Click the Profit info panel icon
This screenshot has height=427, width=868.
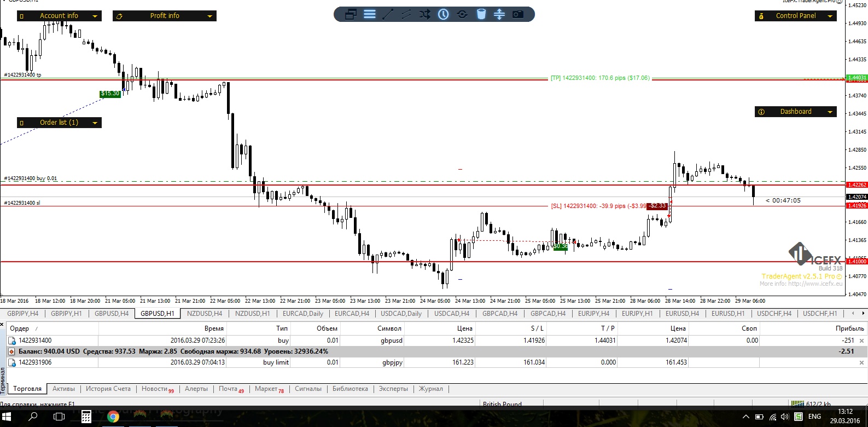(119, 16)
